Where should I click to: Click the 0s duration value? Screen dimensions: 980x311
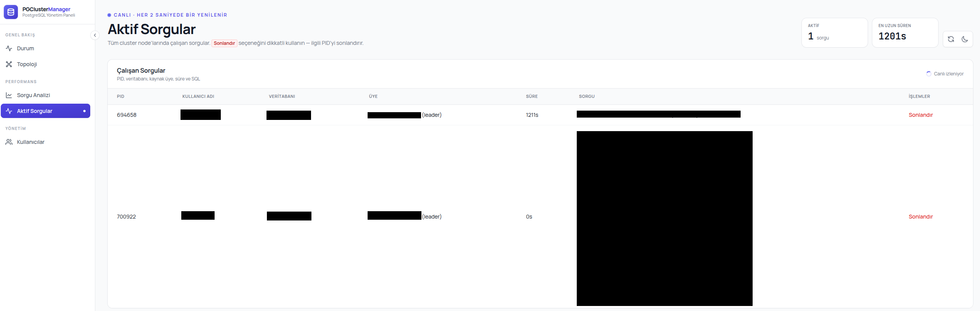[x=529, y=217]
